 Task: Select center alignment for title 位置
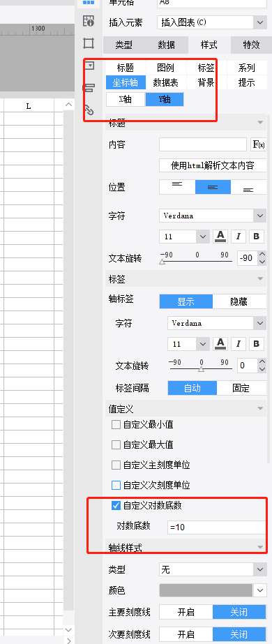click(213, 187)
